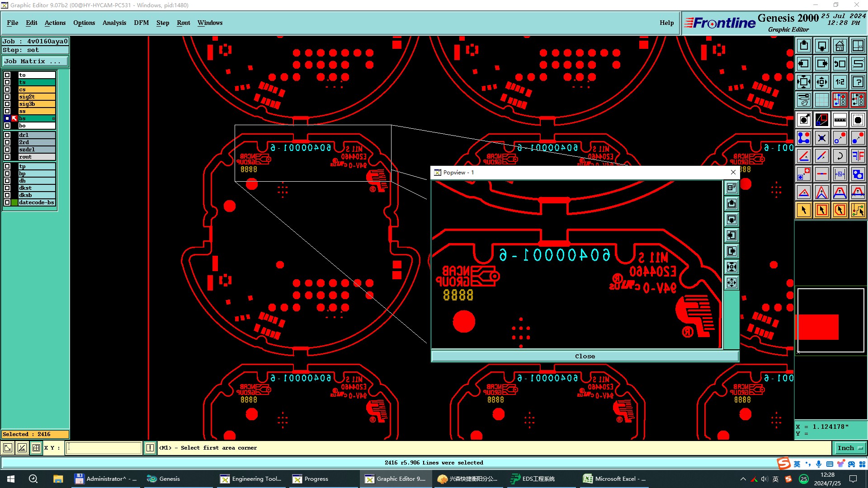This screenshot has width=868, height=488.
Task: Click the red overview navigation thumbnail
Action: [818, 327]
